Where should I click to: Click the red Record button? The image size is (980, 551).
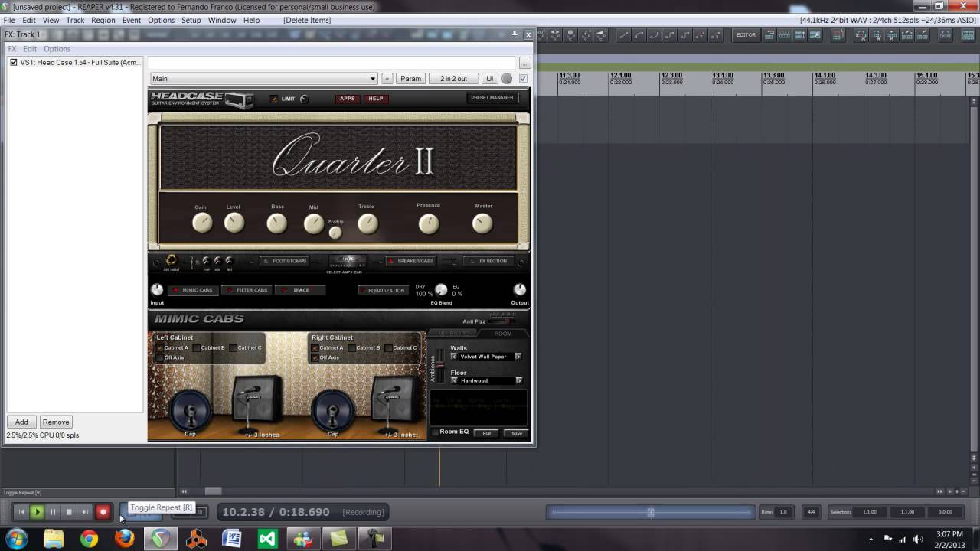click(x=103, y=512)
